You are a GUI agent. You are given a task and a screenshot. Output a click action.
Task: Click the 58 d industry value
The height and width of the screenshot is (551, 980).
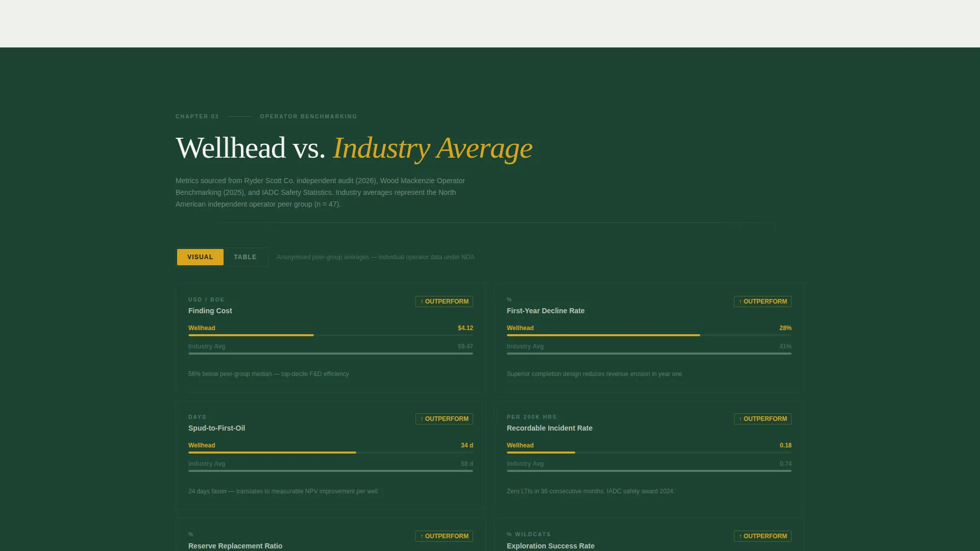click(467, 464)
